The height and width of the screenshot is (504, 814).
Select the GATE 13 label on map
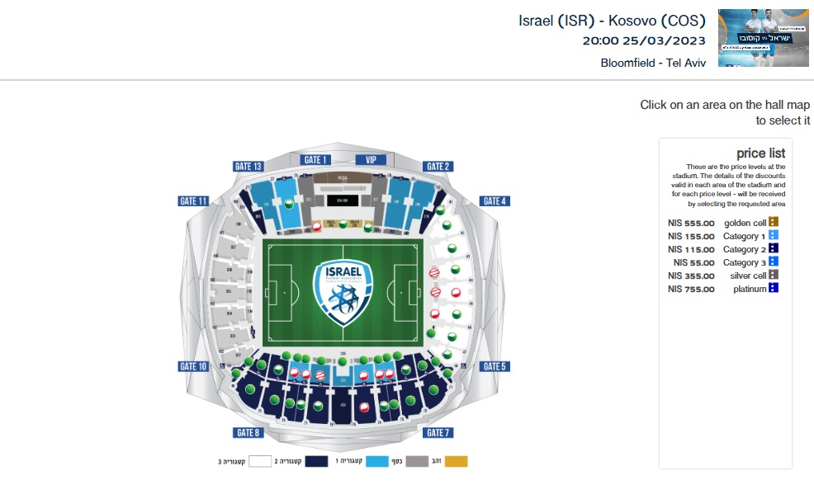248,167
